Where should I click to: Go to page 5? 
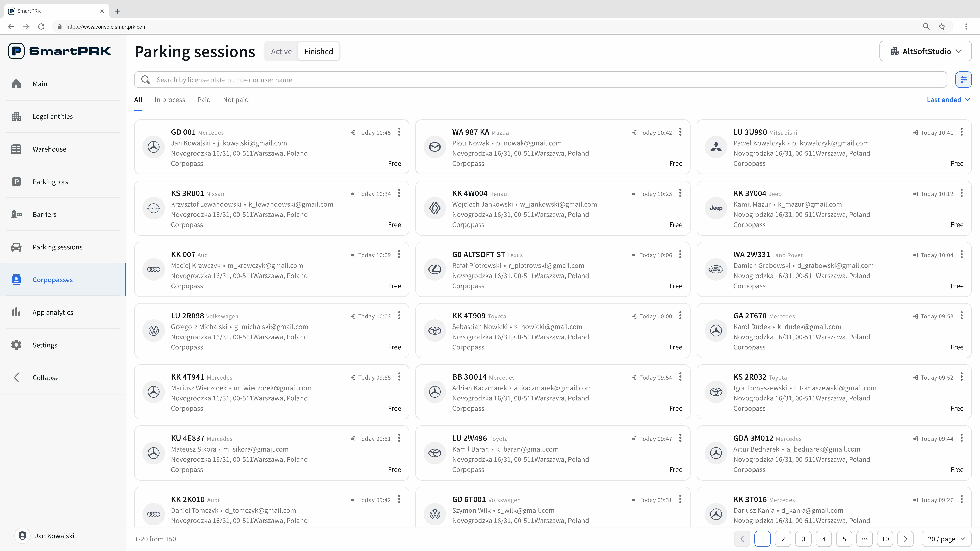(x=844, y=539)
